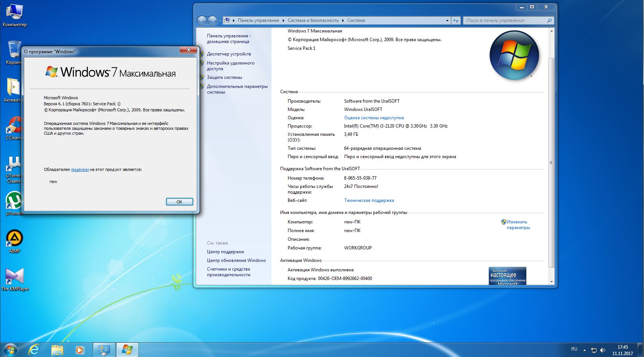Expand arrow after Панель управления breadcrumb
The image size is (644, 357).
[x=283, y=20]
